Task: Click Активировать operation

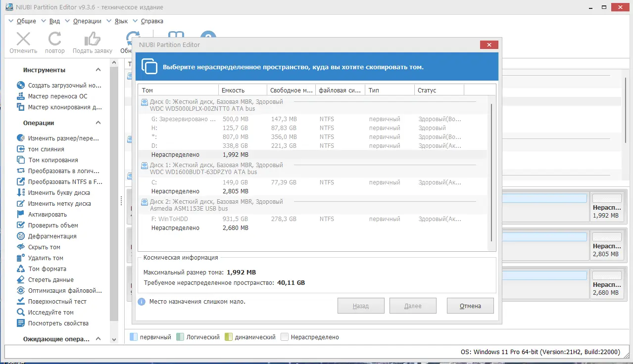Action: click(x=42, y=214)
